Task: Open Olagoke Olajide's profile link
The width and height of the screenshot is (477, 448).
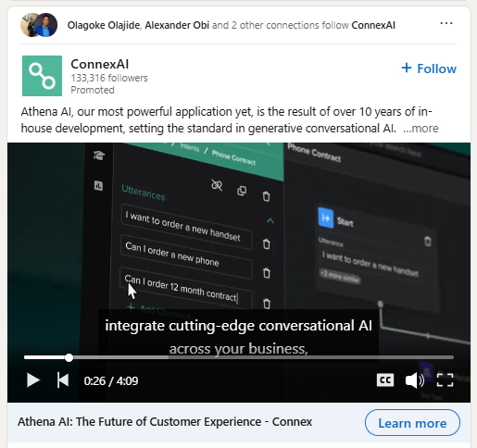Action: tap(104, 25)
